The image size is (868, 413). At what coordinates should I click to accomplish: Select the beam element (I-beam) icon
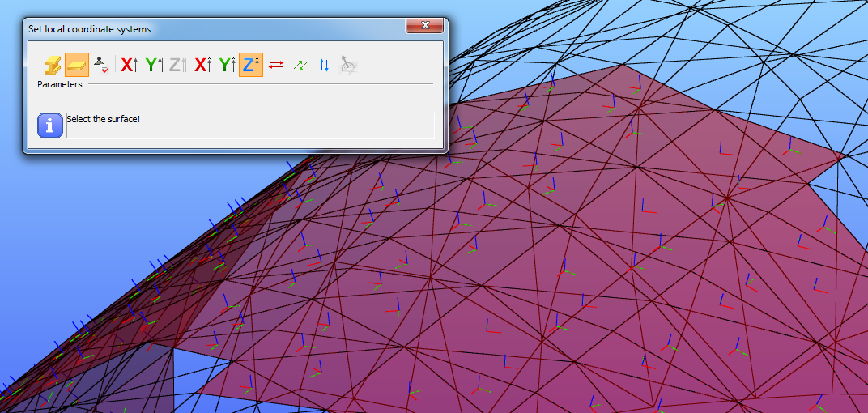[x=53, y=65]
